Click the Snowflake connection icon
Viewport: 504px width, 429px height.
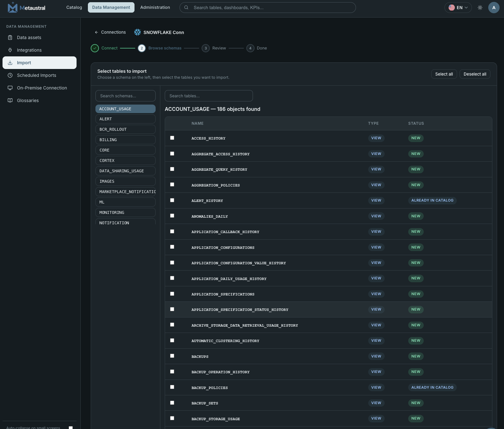pyautogui.click(x=137, y=32)
